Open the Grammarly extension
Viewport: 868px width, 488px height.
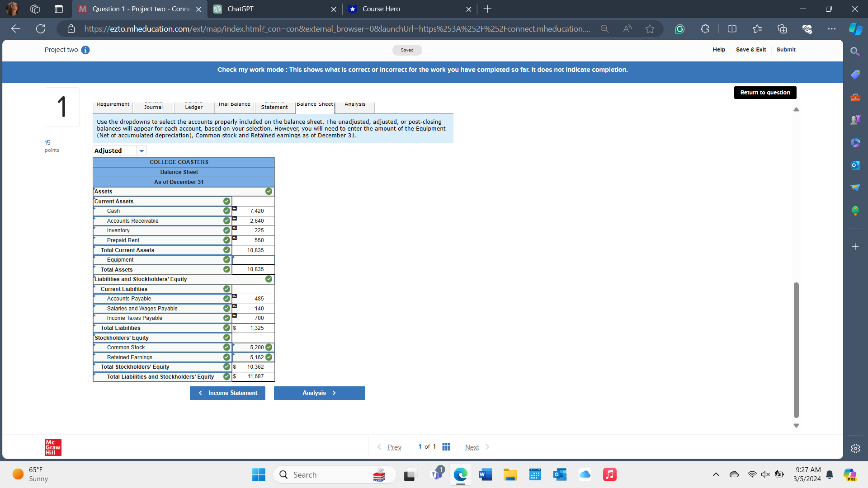[x=680, y=28]
